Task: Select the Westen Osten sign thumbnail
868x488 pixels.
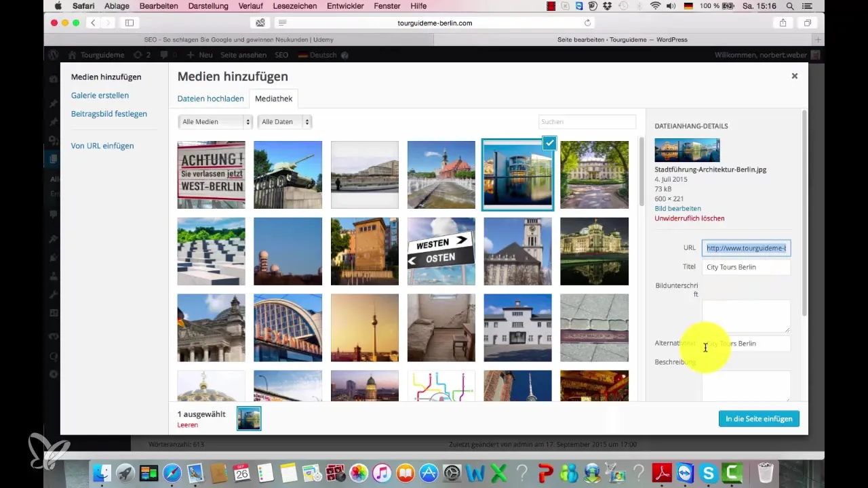Action: pos(441,251)
